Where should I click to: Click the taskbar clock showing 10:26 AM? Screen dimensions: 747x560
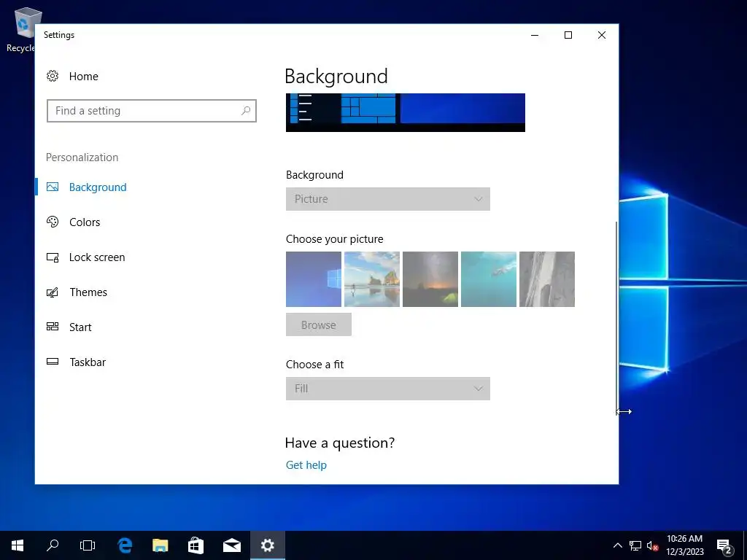point(684,545)
